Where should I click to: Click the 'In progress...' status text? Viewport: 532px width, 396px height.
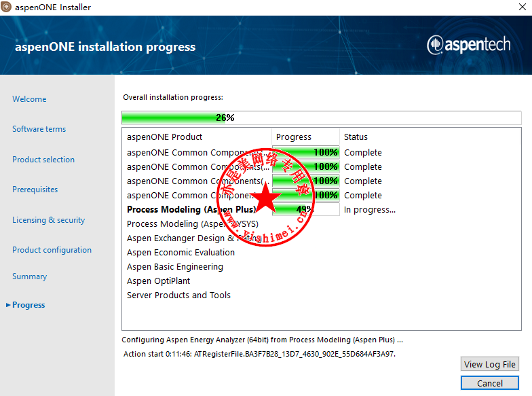pyautogui.click(x=370, y=209)
